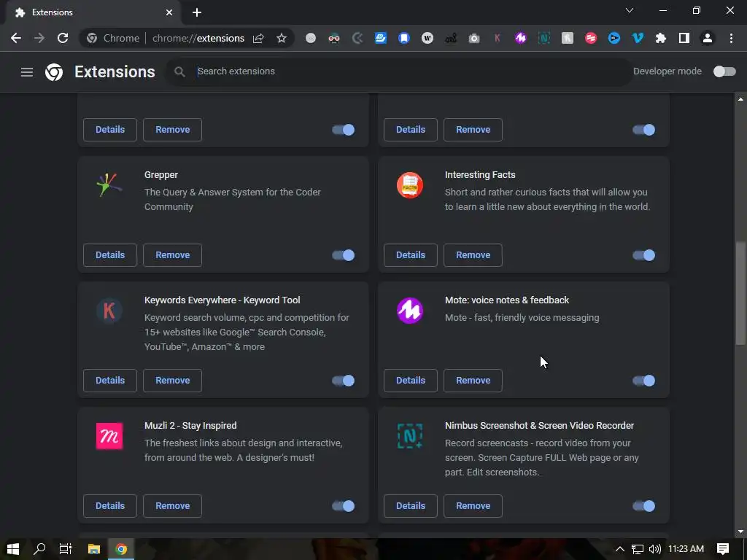This screenshot has height=560, width=747.
Task: Select the Extensions browser tab
Action: click(93, 12)
